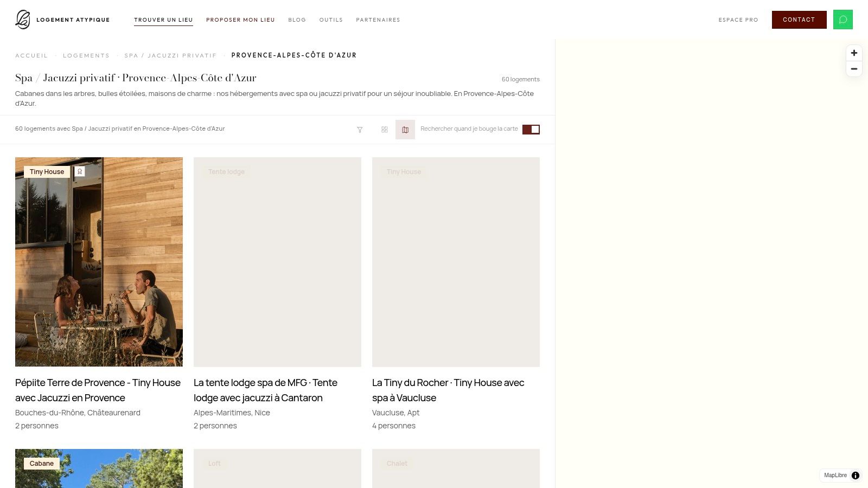
Task: Open the Trouver un lieu menu
Action: 164,20
